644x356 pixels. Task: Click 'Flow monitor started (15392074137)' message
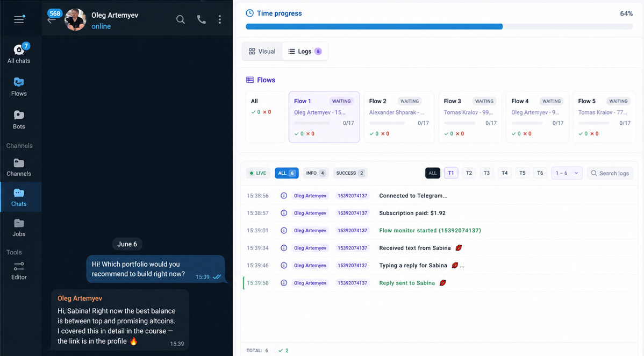tap(430, 231)
